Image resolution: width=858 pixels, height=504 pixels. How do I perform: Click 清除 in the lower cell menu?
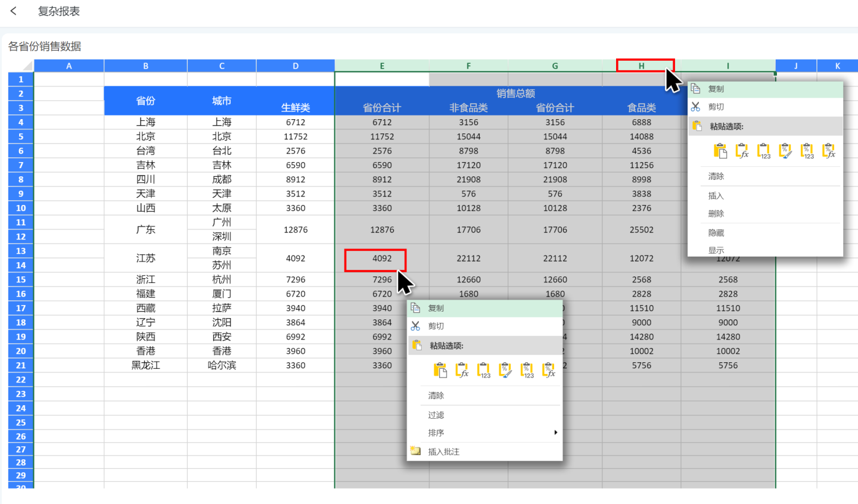pos(436,395)
